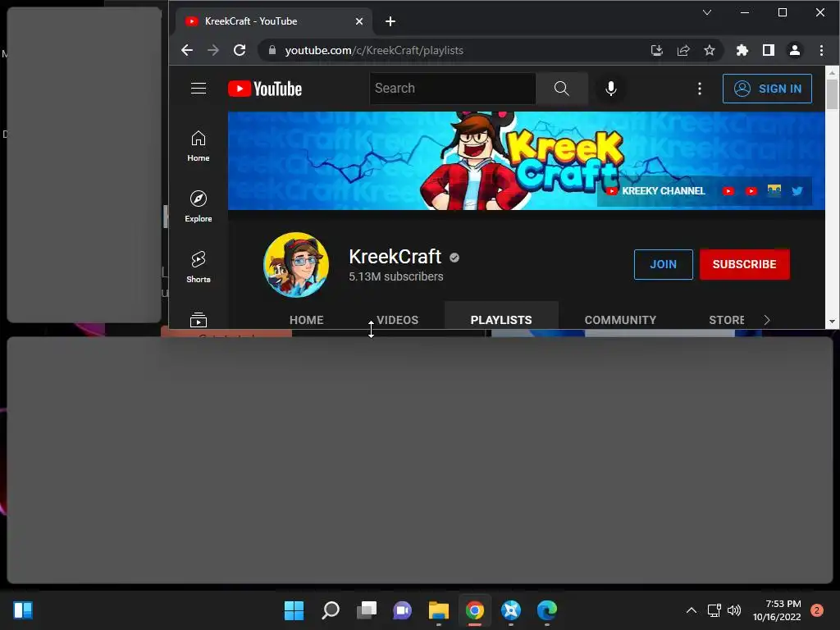Click the JOIN button

663,264
